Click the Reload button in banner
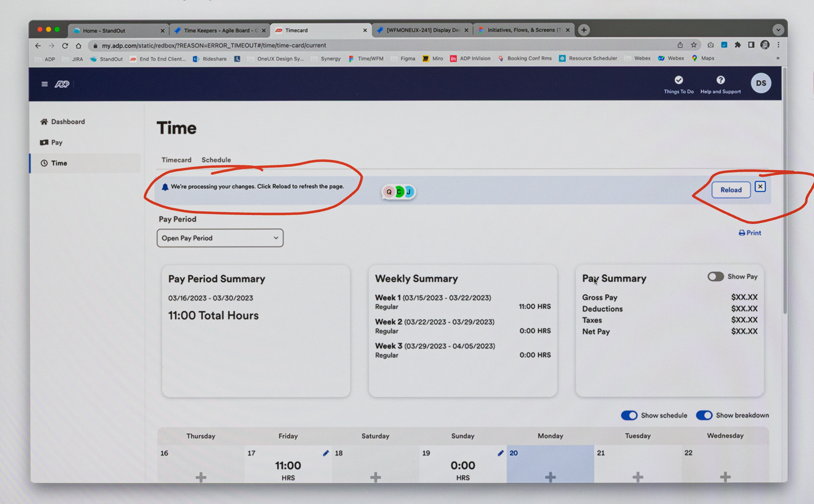 point(731,190)
